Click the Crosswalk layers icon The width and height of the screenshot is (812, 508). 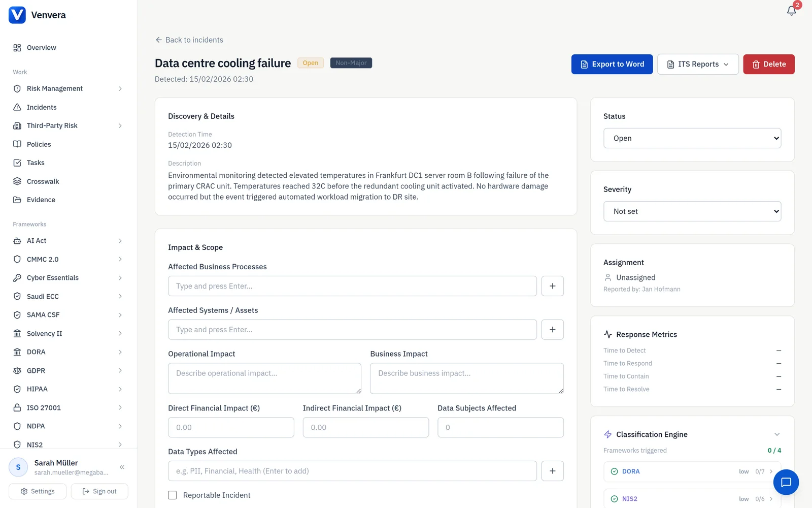click(17, 181)
